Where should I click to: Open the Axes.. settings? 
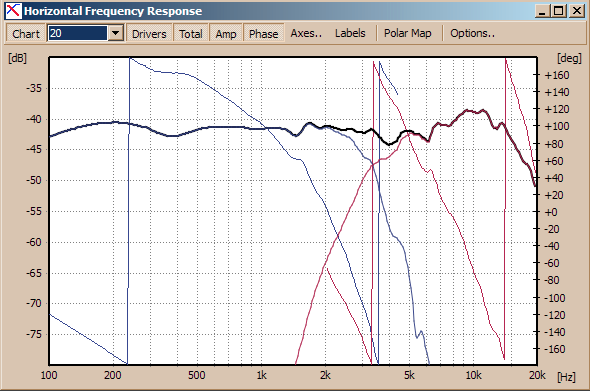click(x=306, y=33)
